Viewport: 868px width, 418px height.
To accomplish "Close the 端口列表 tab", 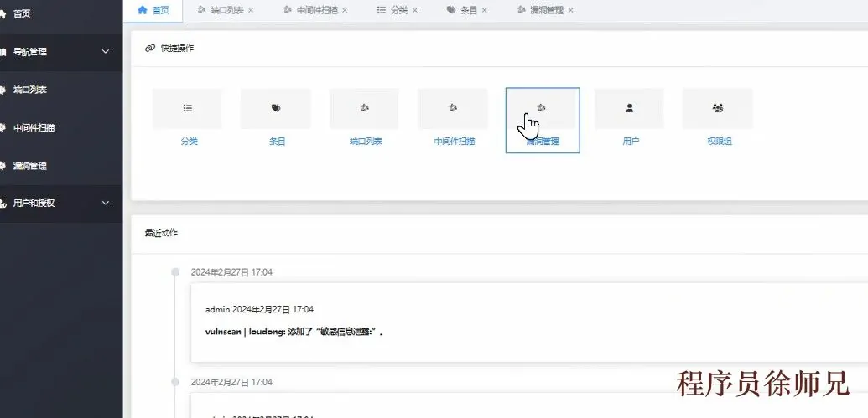I will coord(251,10).
